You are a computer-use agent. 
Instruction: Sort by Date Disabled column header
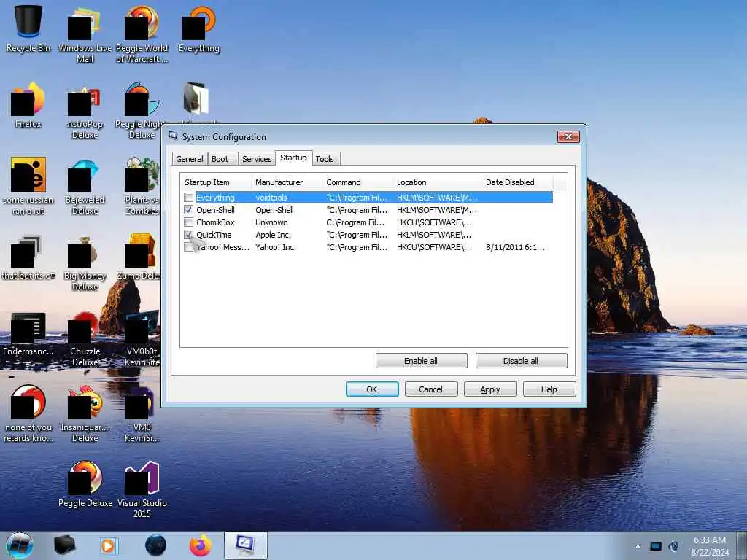(x=517, y=182)
